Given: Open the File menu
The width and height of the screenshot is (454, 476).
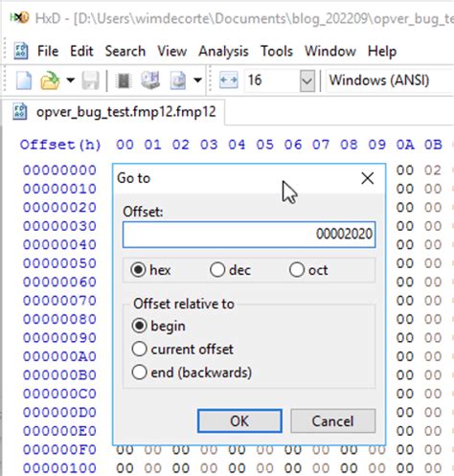Looking at the screenshot, I should [48, 51].
